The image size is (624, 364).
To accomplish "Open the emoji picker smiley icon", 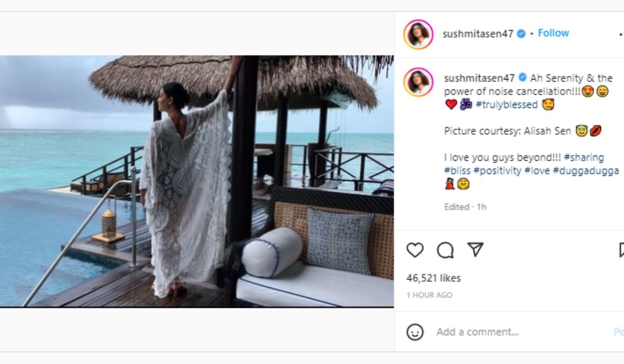I will click(x=415, y=332).
